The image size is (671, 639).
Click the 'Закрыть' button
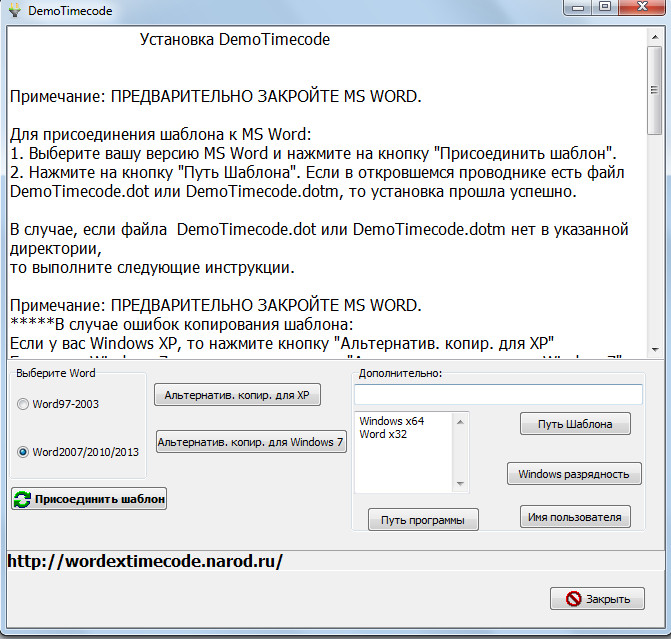tap(597, 598)
